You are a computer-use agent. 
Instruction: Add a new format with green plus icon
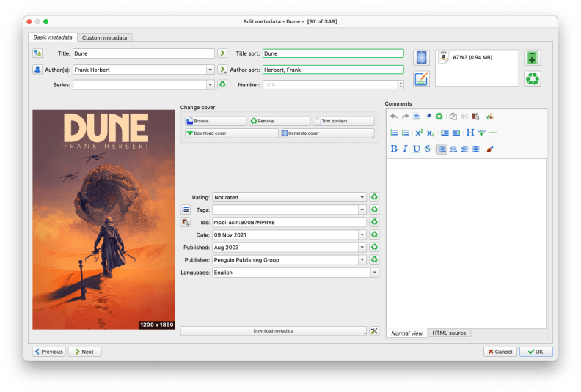tap(532, 58)
